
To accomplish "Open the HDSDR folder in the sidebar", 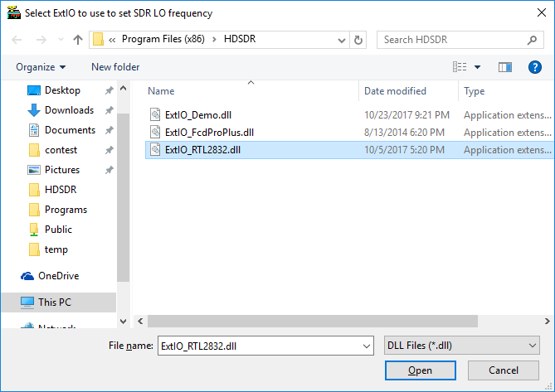I will point(61,190).
